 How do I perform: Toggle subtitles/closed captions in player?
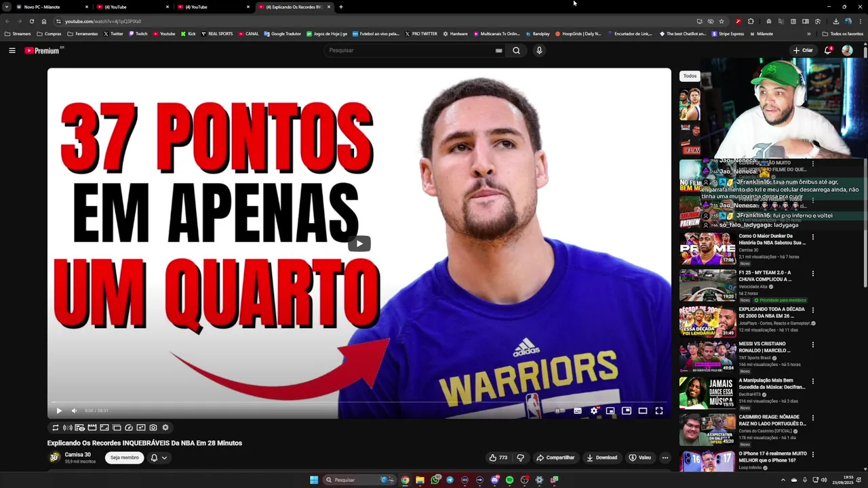(x=578, y=411)
